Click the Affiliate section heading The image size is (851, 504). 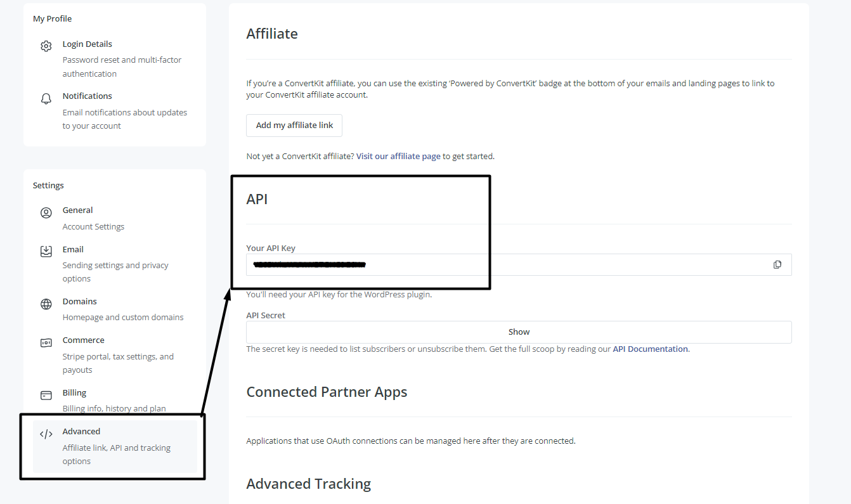272,34
